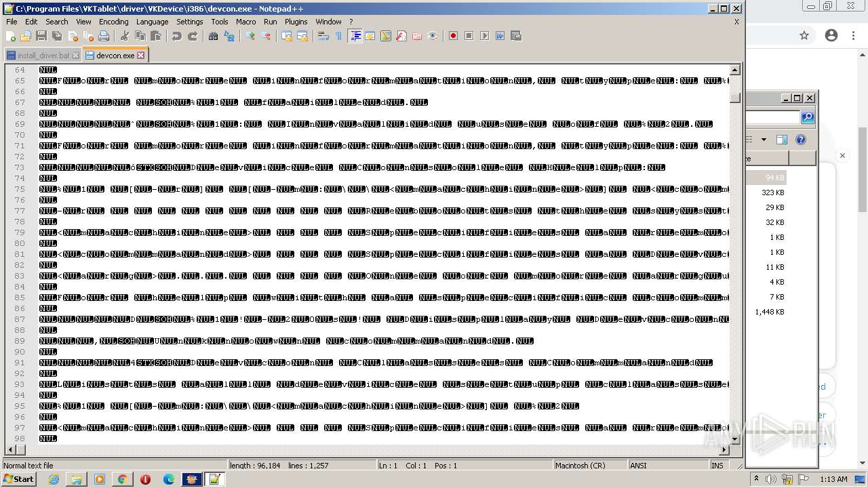The width and height of the screenshot is (868, 488).
Task: Click the Copy toolbar icon
Action: 140,36
